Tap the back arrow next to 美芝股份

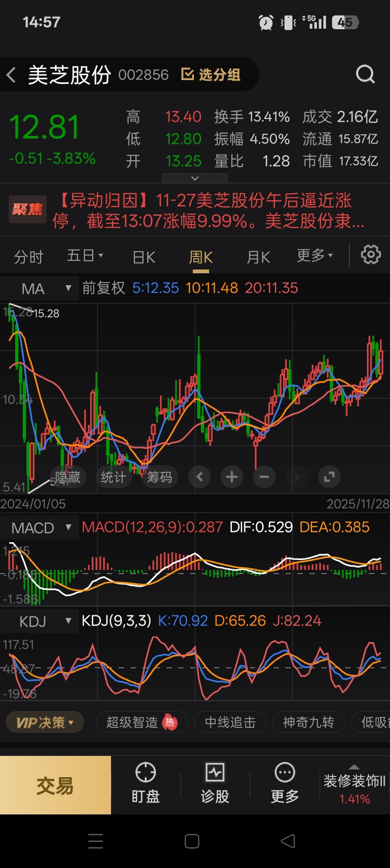point(11,75)
